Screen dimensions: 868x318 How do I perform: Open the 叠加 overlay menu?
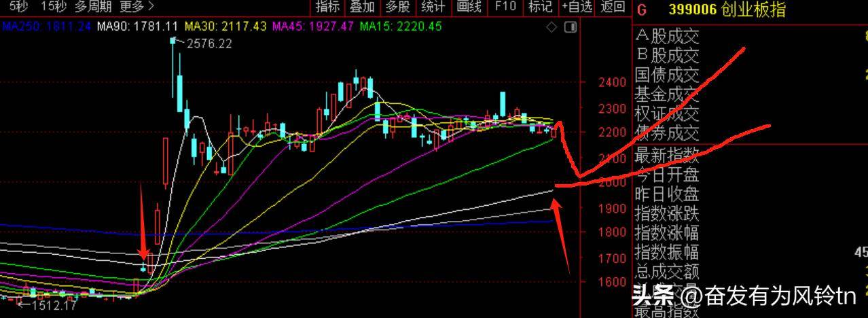[363, 7]
